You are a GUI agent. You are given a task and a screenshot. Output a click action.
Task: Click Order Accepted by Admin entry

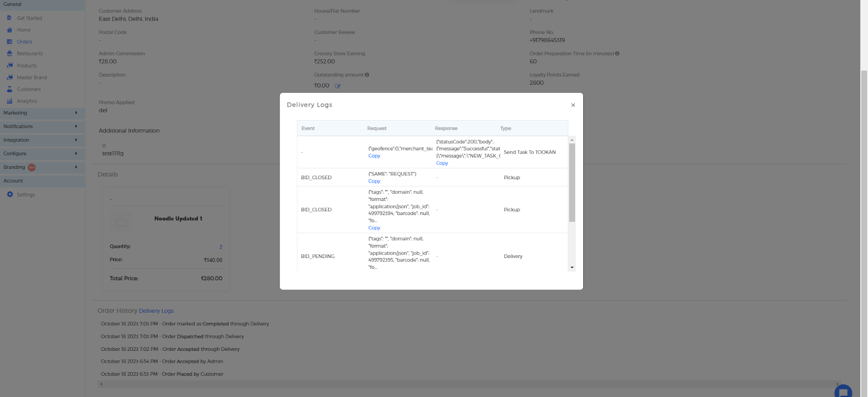(x=162, y=361)
